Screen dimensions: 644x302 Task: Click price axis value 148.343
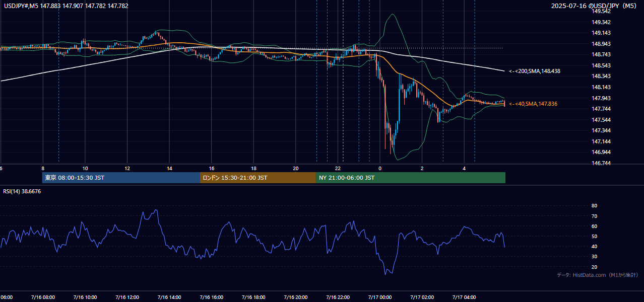tap(602, 76)
